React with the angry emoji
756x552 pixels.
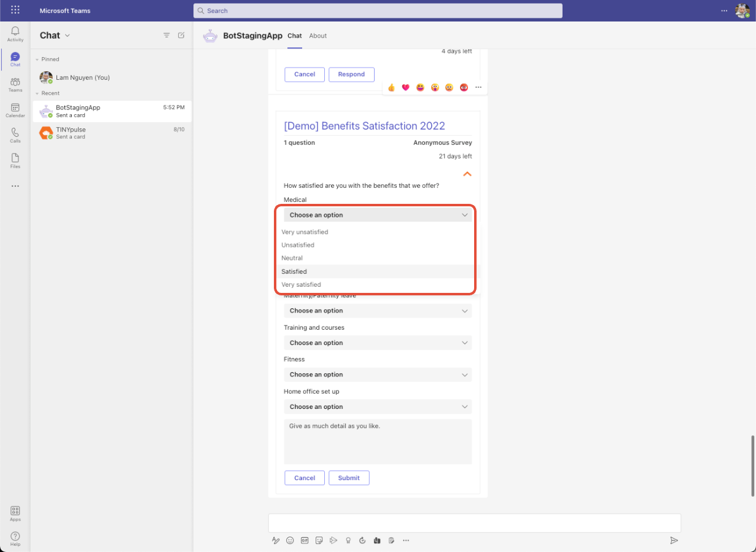464,88
